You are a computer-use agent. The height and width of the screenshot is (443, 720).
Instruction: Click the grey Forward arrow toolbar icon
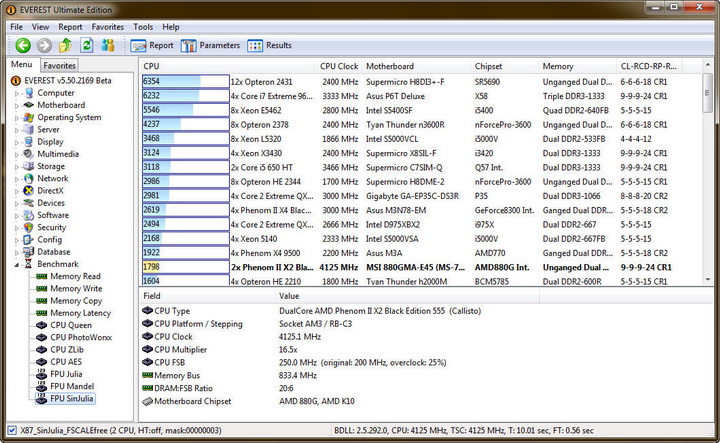[44, 45]
